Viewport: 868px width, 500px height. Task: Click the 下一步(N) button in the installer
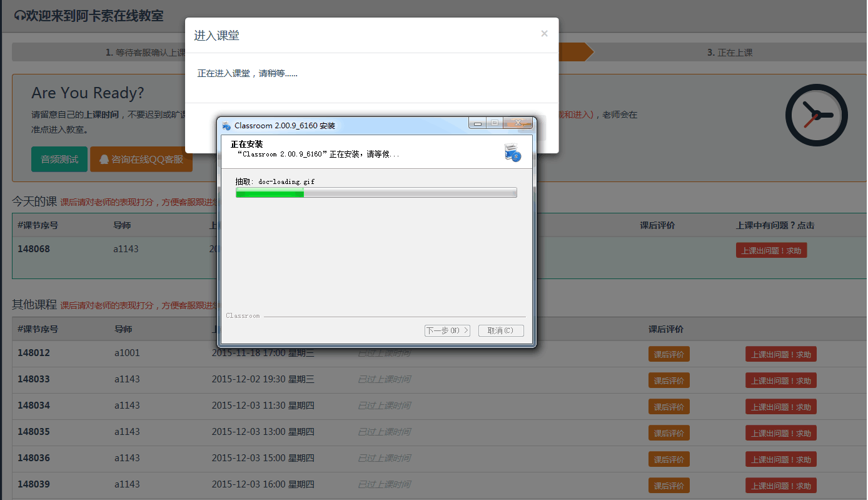point(447,330)
